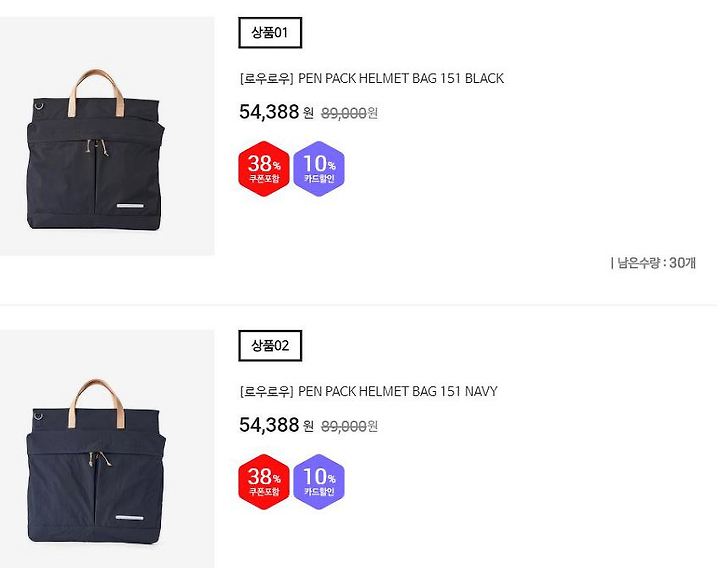The width and height of the screenshot is (720, 568).
Task: Click struck-through 89,000원 price on navy bag
Action: coord(349,427)
